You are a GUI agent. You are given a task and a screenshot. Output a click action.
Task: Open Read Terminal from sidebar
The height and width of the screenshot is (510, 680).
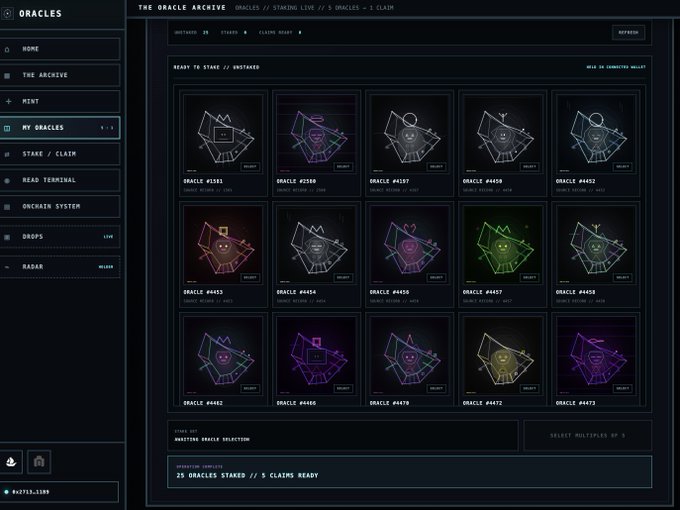pyautogui.click(x=60, y=180)
